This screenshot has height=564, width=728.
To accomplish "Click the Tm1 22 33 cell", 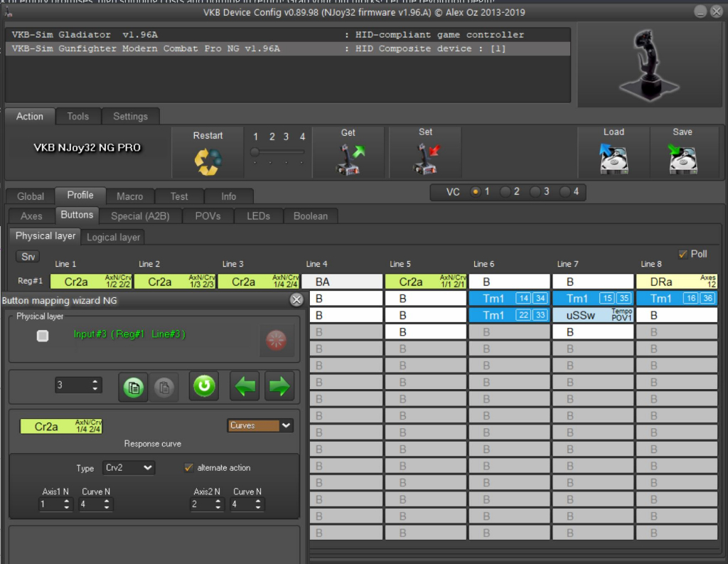I will [x=509, y=315].
